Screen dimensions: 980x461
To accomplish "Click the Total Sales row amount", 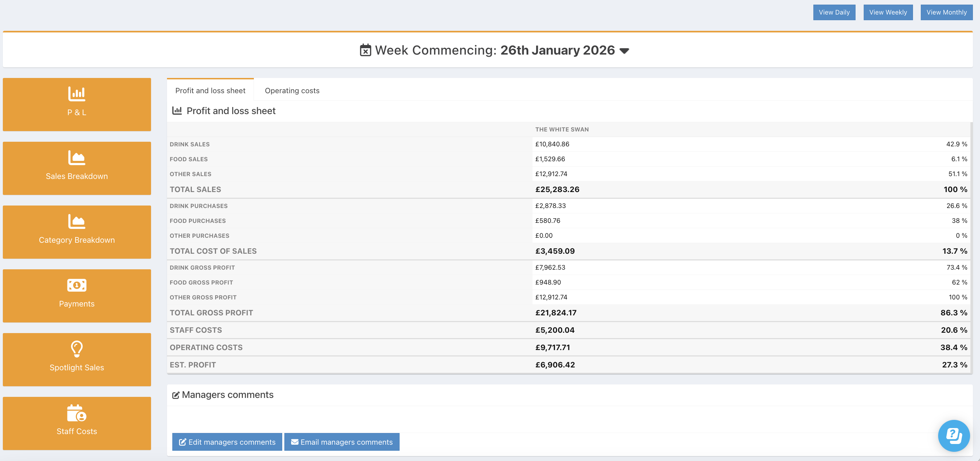I will click(557, 189).
